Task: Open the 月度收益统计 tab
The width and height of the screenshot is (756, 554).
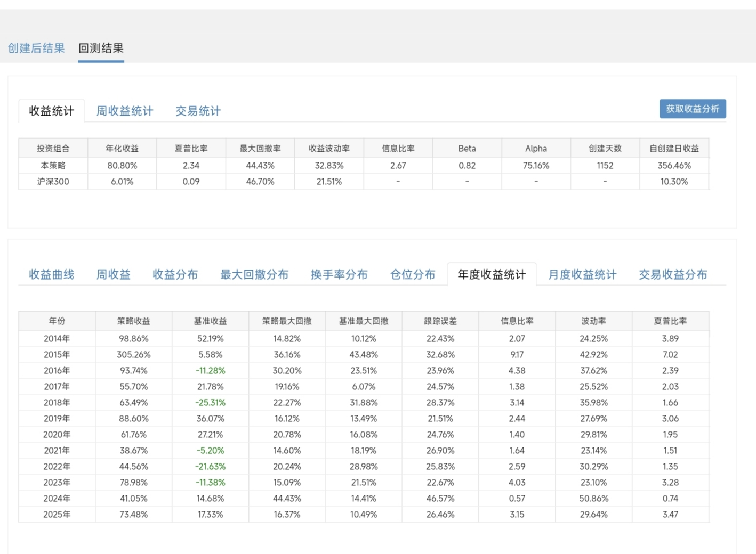Action: tap(582, 274)
